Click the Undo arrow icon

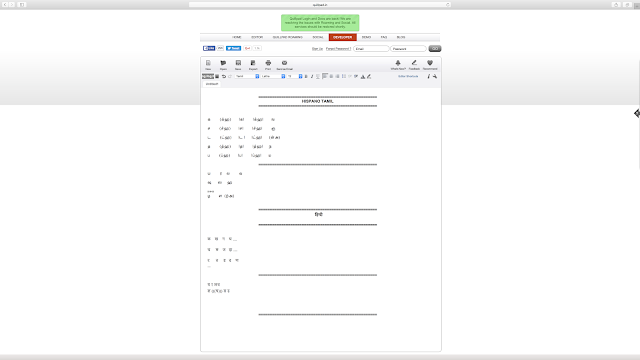tap(224, 76)
